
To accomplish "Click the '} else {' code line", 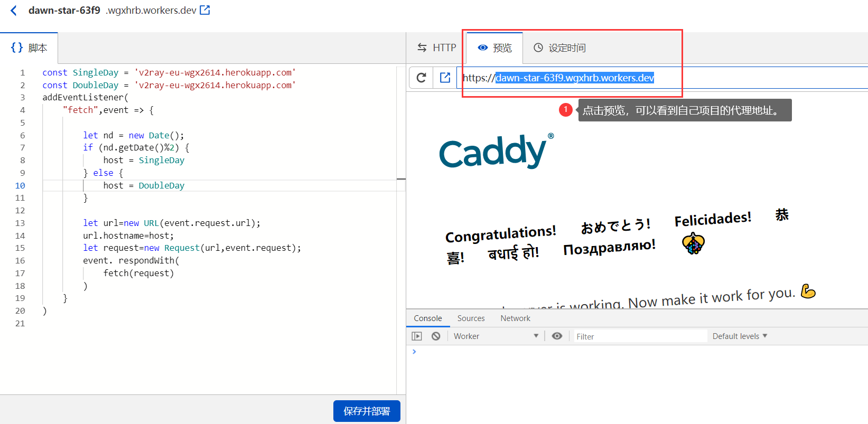I will (103, 173).
